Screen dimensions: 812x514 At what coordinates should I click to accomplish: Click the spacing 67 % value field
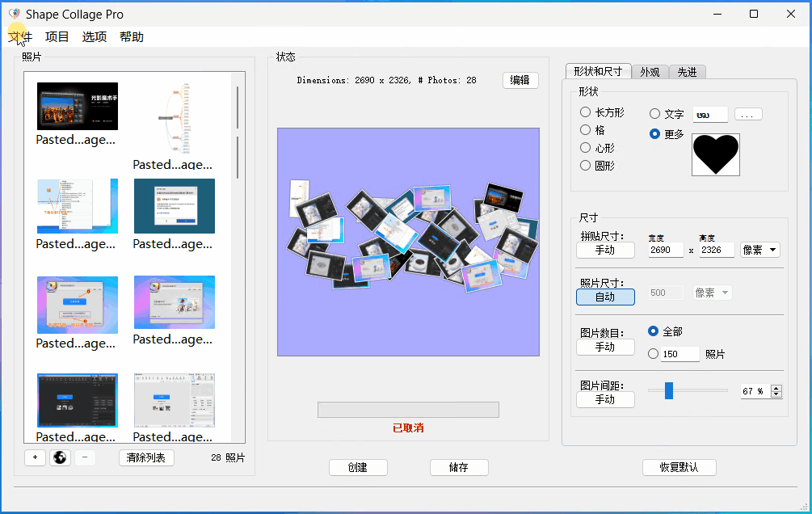[x=755, y=391]
